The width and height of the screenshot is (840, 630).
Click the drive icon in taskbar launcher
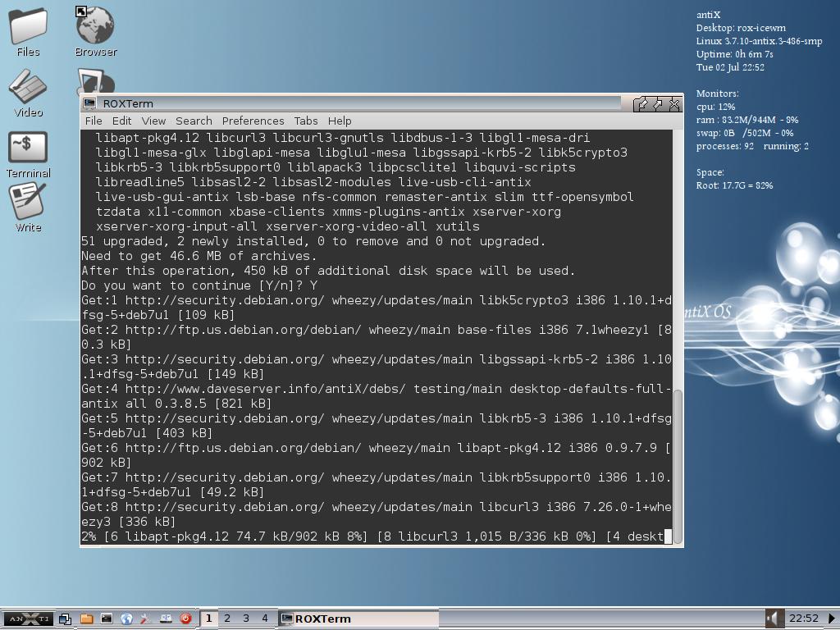point(166,619)
